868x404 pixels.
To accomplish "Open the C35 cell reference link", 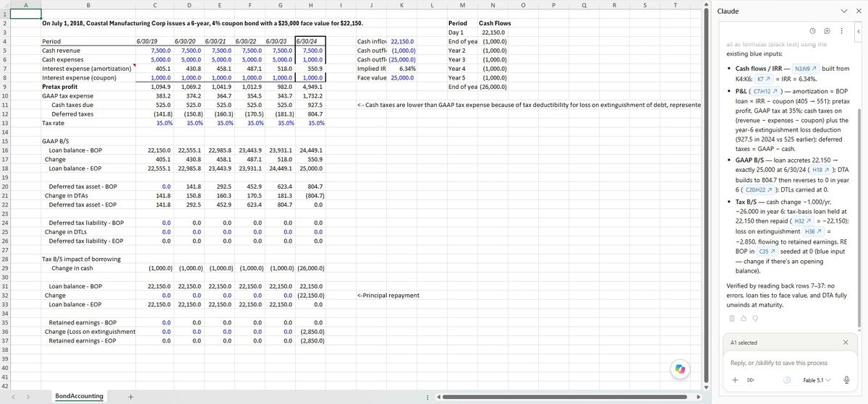I will click(x=768, y=251).
